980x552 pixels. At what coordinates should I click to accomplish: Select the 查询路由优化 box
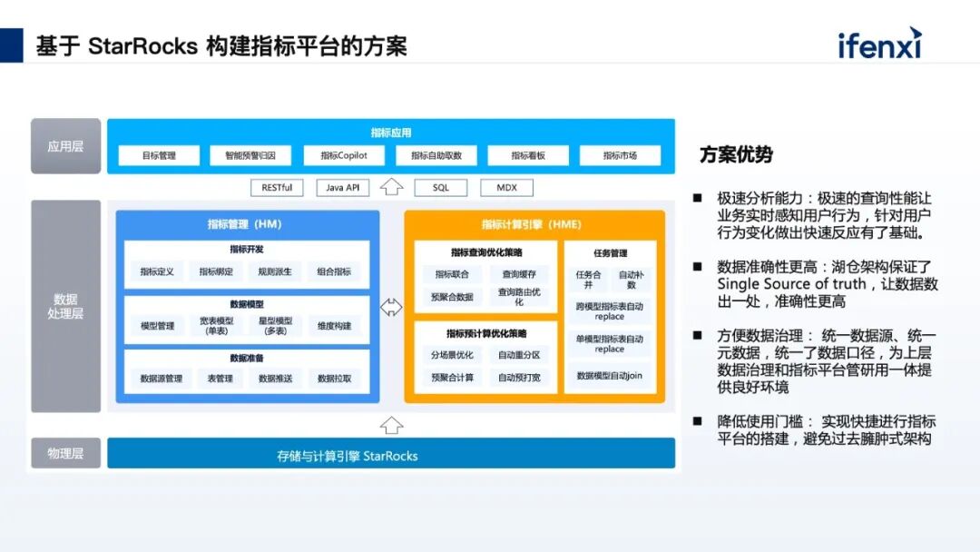(x=519, y=297)
